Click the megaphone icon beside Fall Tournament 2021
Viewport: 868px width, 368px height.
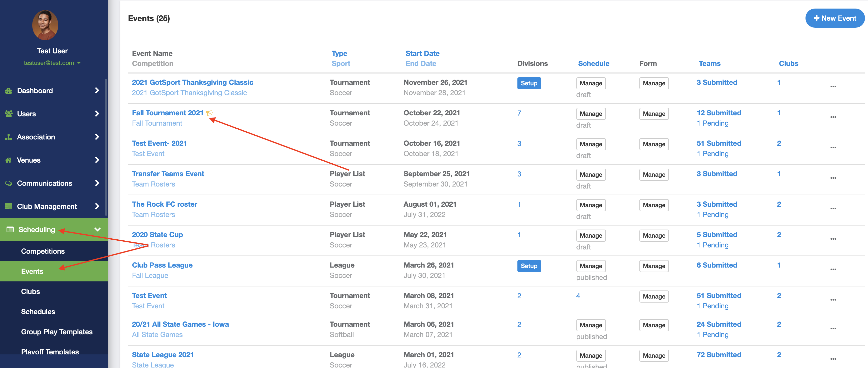(x=209, y=113)
